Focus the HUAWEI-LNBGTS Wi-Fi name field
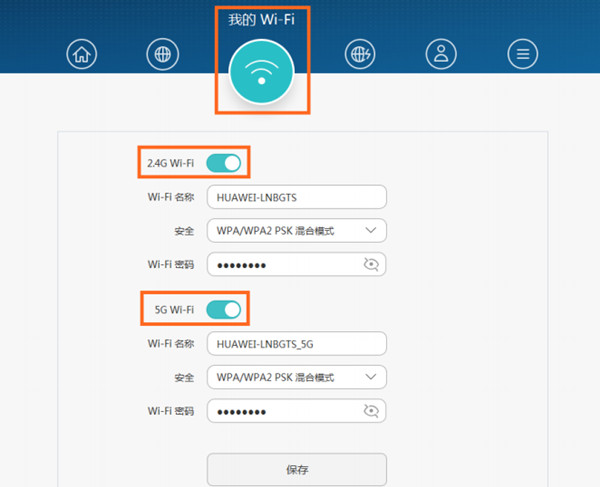The image size is (600, 487). tap(296, 197)
